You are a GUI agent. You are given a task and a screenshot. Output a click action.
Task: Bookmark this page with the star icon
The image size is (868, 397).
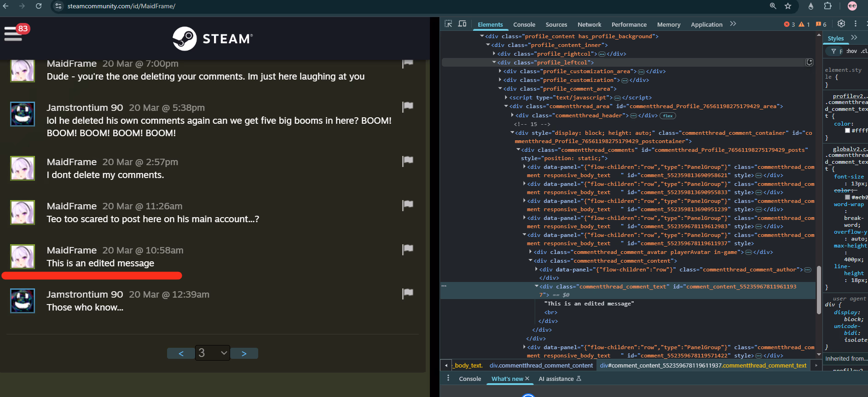tap(788, 6)
